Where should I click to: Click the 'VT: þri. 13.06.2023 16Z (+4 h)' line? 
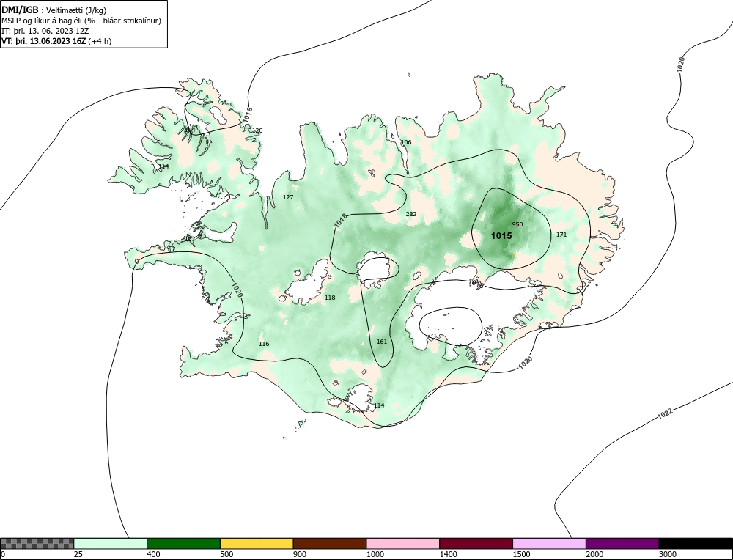[56, 41]
